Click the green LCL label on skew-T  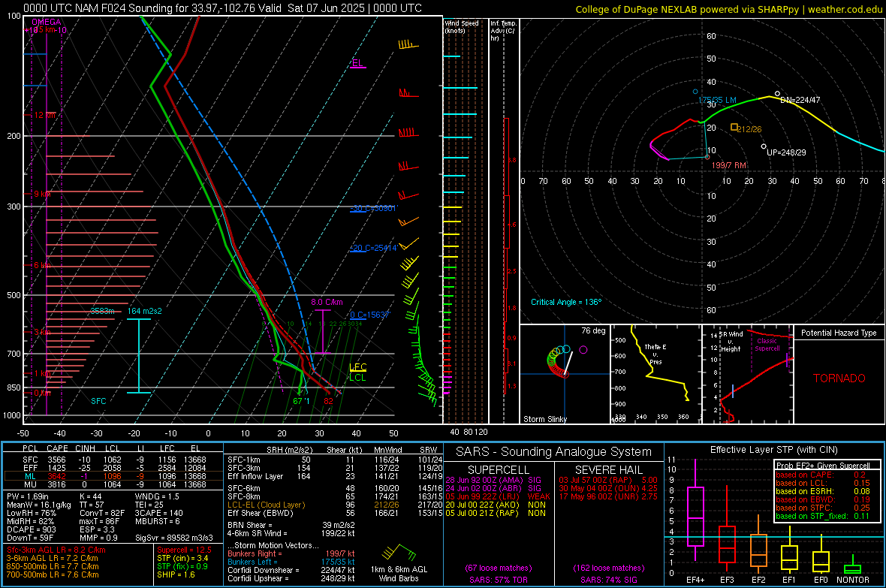(x=357, y=377)
